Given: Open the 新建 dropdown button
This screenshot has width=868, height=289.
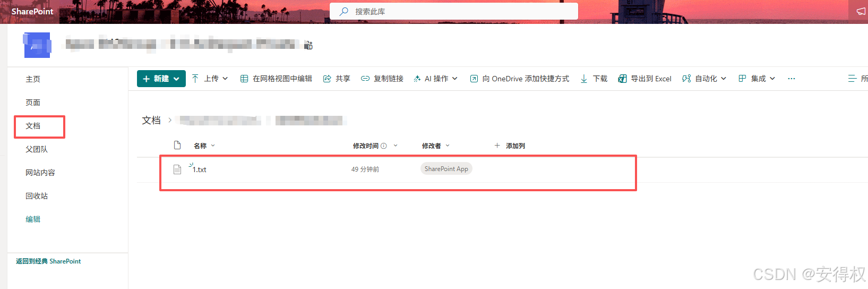Looking at the screenshot, I should 161,79.
